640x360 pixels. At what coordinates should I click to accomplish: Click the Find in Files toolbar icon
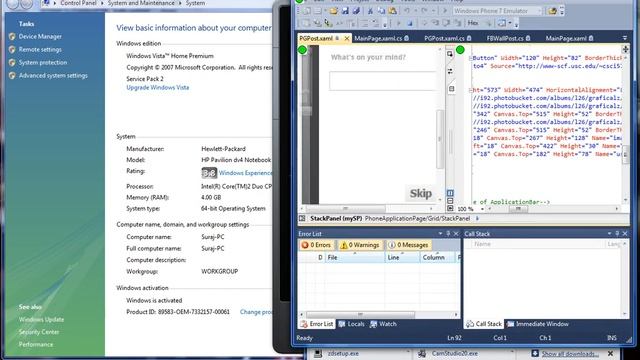552,11
